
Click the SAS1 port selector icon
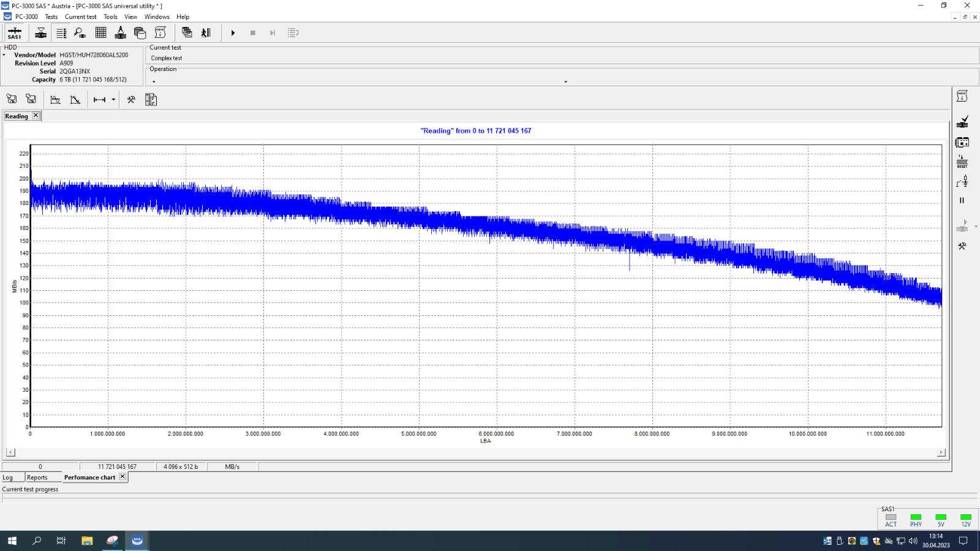click(x=15, y=33)
